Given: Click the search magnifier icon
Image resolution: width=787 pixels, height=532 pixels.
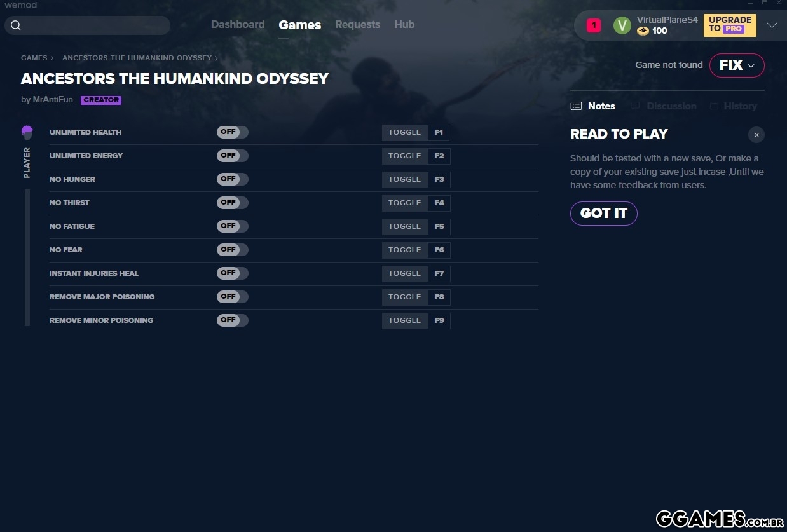Looking at the screenshot, I should click(x=16, y=25).
